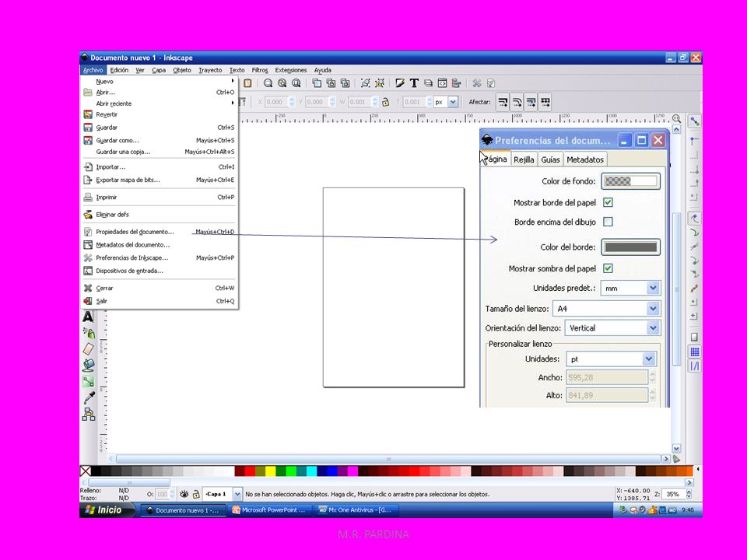The height and width of the screenshot is (560, 747).
Task: Enable 'Mostrar borde del papel' checkbox
Action: (x=608, y=202)
